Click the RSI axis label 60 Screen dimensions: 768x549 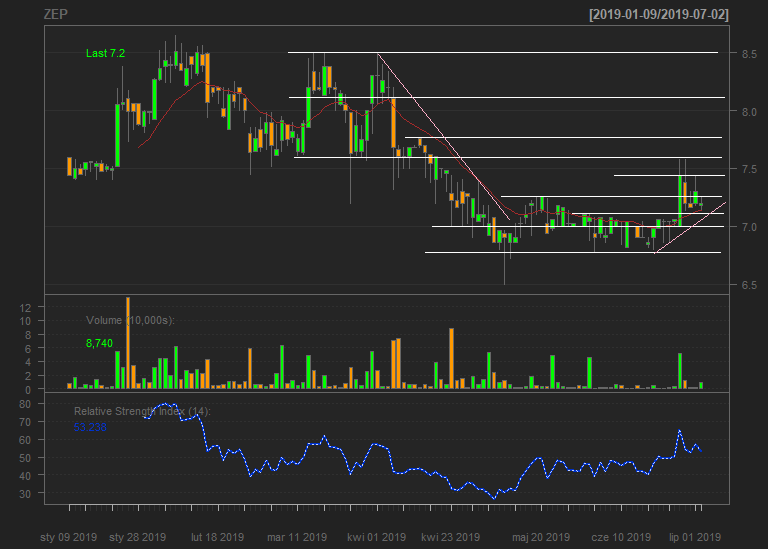click(25, 440)
